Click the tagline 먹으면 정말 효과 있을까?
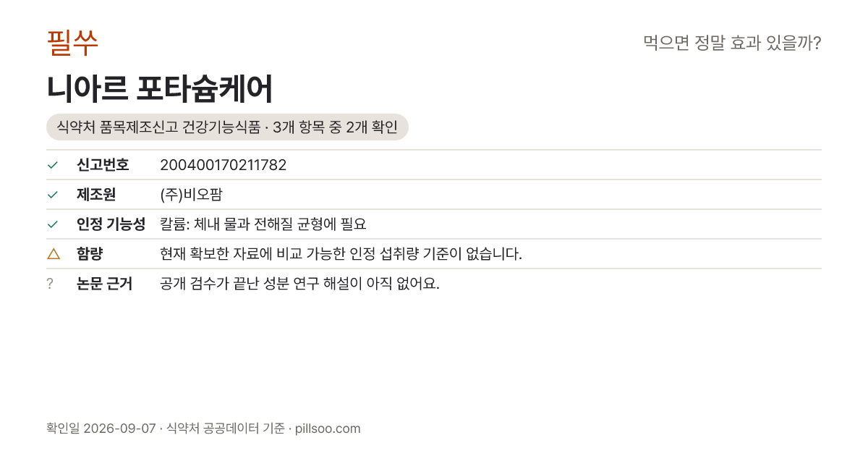Image resolution: width=868 pixels, height=456 pixels. [x=732, y=43]
